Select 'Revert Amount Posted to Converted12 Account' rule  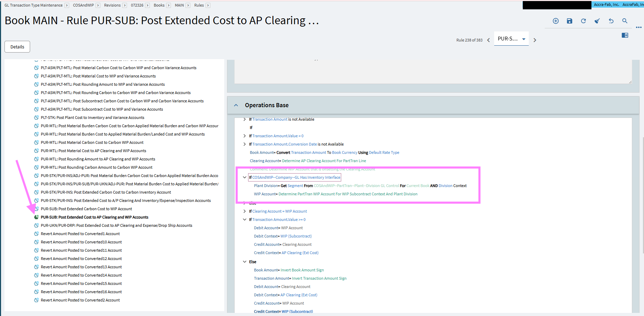pos(81,259)
